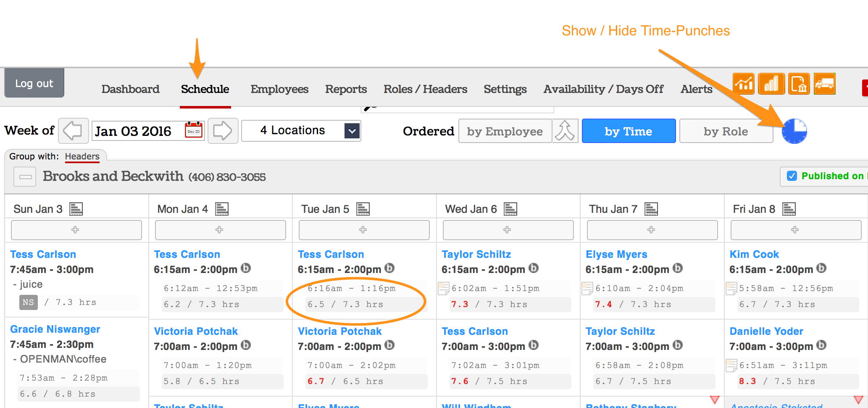The width and height of the screenshot is (868, 408).
Task: Click the Log out button
Action: (34, 83)
